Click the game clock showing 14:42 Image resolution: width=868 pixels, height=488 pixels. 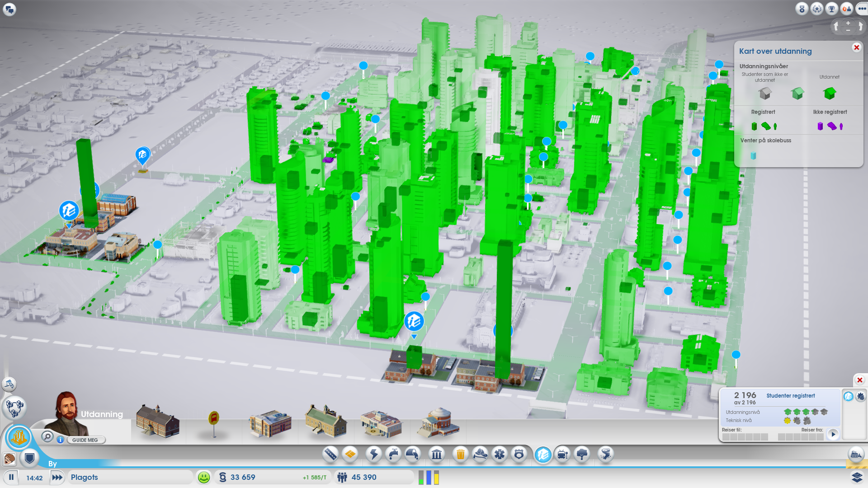[34, 478]
